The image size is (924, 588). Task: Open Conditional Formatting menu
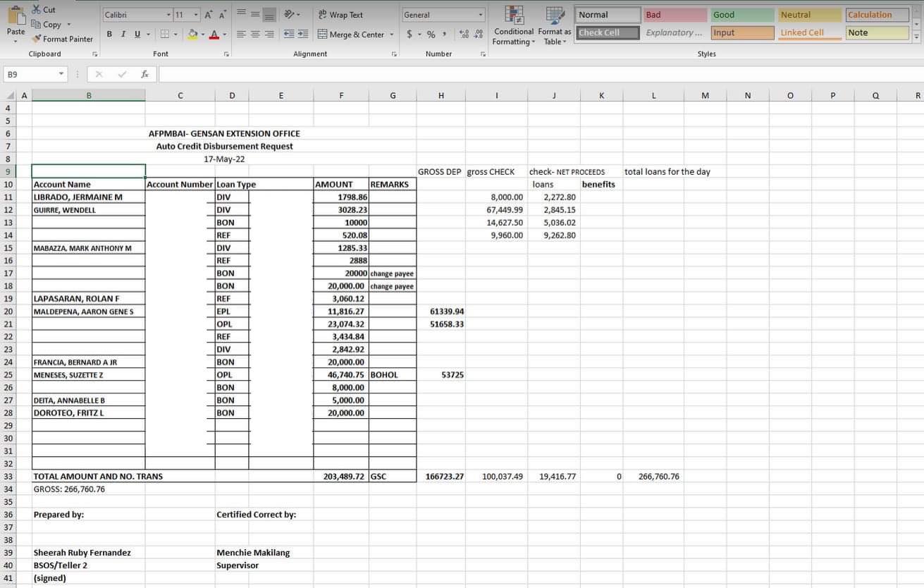click(x=514, y=26)
